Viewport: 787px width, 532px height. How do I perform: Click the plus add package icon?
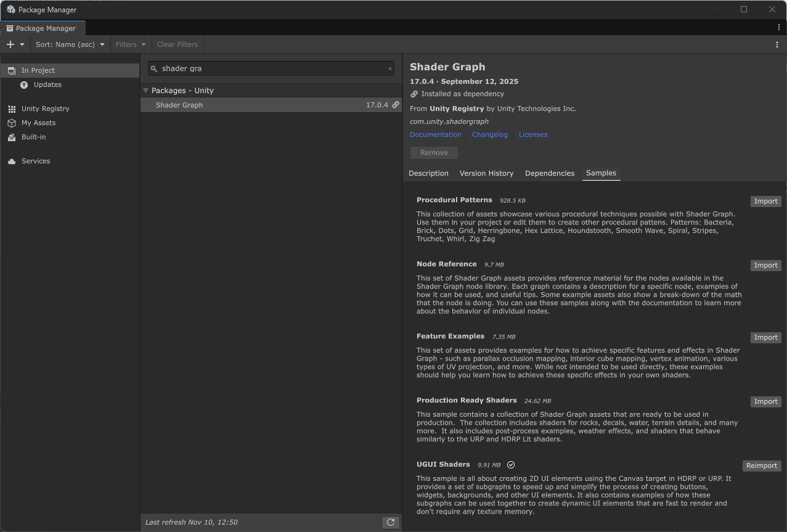click(x=10, y=44)
